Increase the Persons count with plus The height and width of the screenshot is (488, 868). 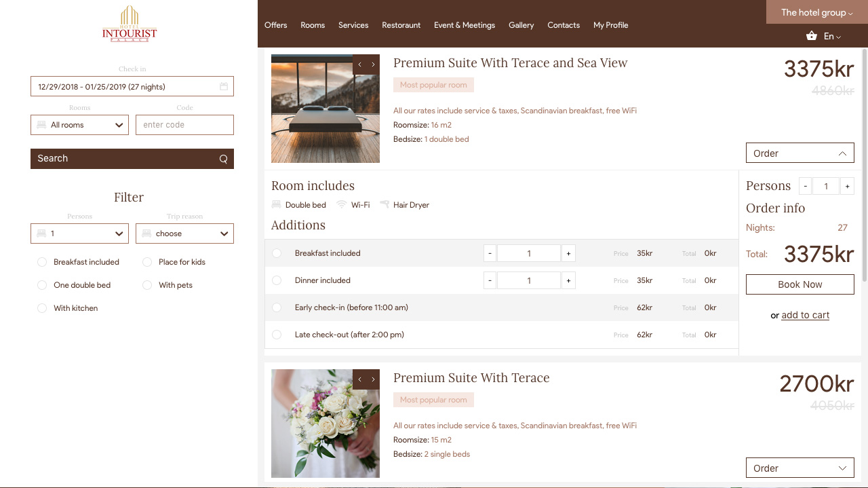pyautogui.click(x=847, y=186)
